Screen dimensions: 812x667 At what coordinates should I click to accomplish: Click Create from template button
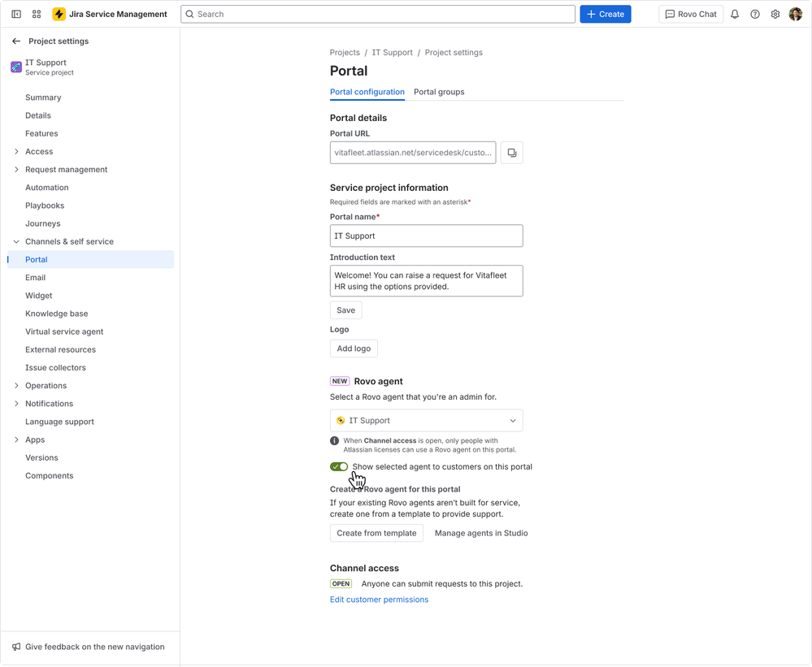376,534
